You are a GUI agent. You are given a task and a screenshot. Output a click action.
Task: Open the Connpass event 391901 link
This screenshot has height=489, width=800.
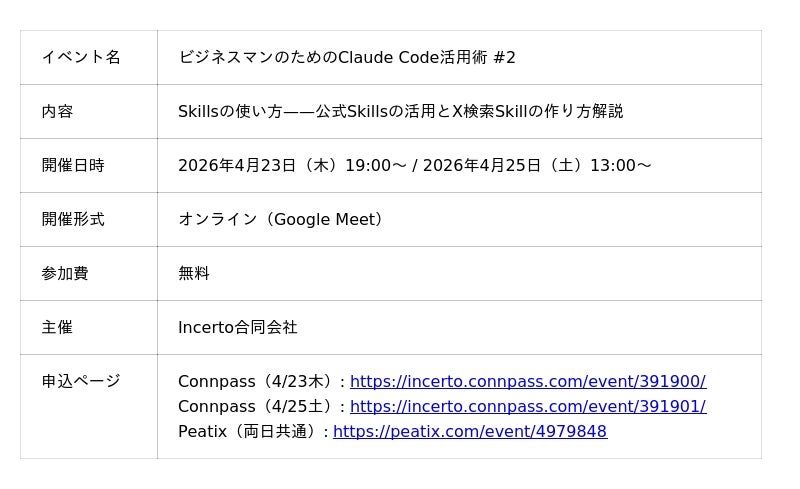click(x=527, y=406)
